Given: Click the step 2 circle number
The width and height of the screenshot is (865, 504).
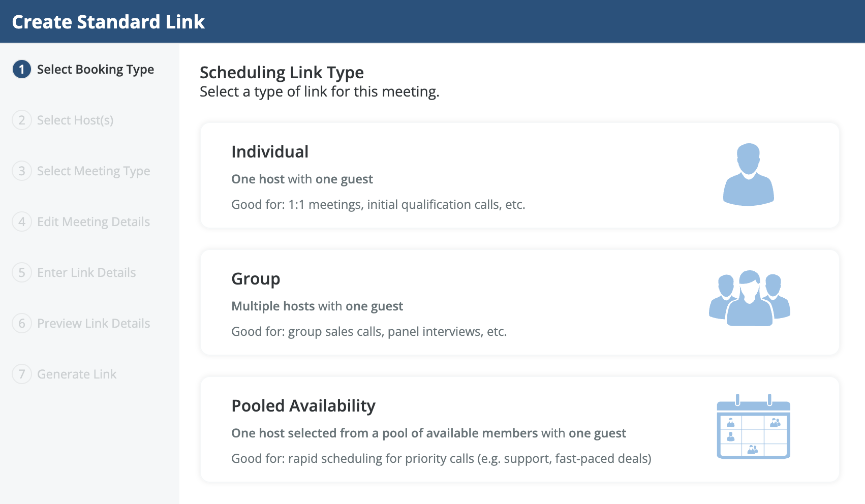Looking at the screenshot, I should coord(22,120).
